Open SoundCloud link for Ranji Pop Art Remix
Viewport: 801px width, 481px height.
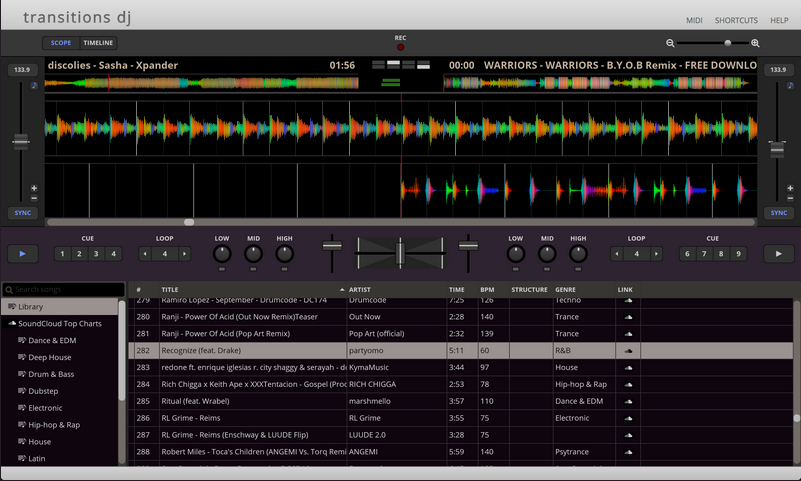628,334
